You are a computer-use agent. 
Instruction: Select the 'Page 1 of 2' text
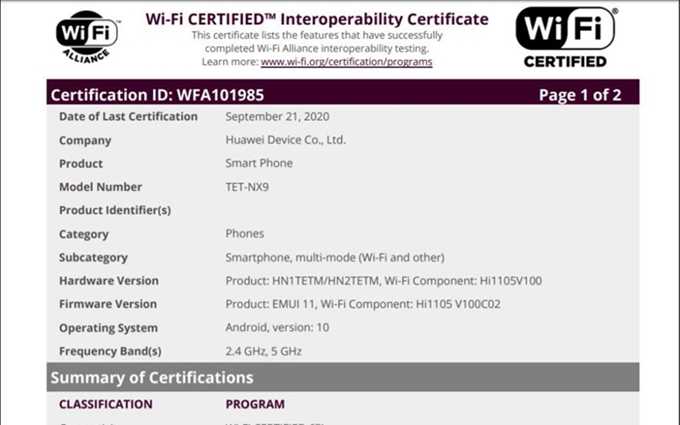(x=580, y=95)
